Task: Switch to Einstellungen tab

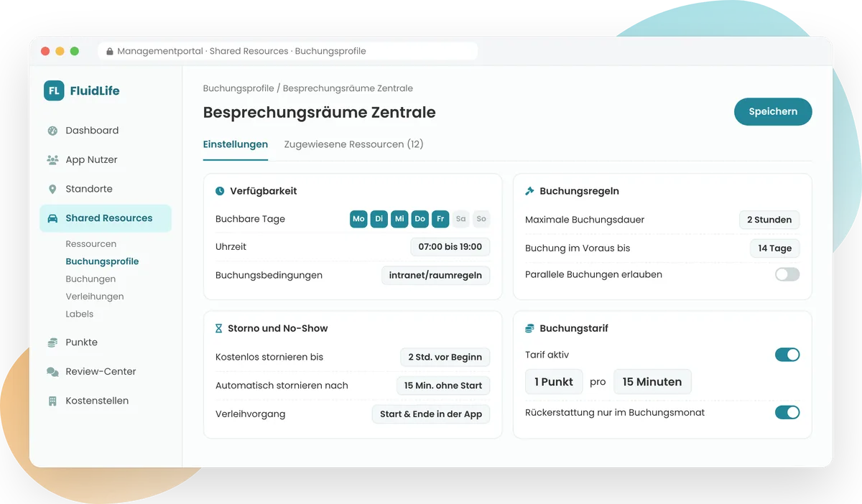Action: point(236,144)
